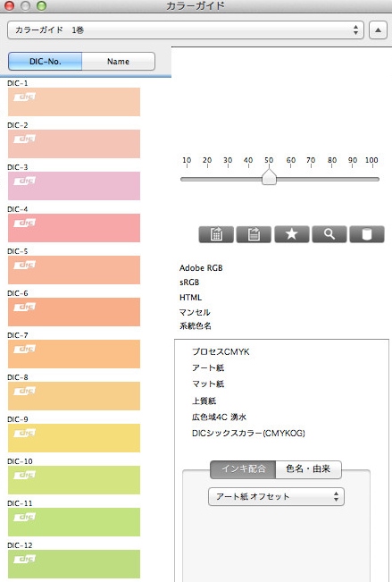Image resolution: width=392 pixels, height=582 pixels.
Task: Click the slider thumb at 50
Action: coord(269,177)
